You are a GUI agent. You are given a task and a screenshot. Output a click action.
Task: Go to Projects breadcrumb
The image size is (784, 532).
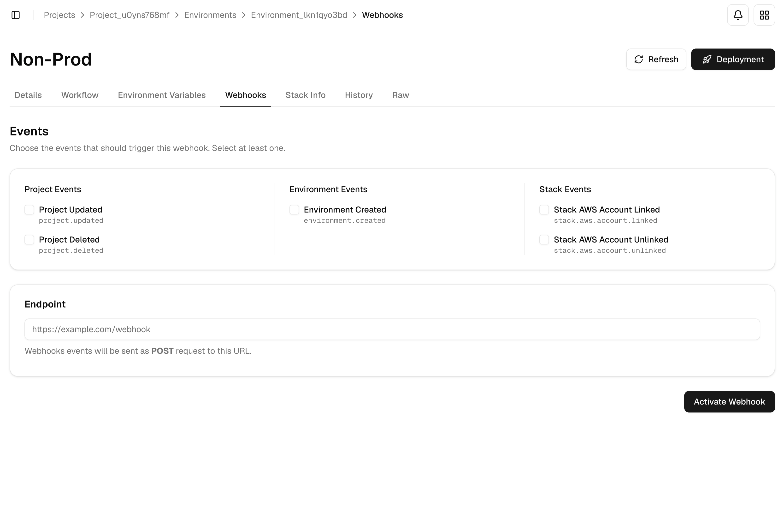(59, 15)
